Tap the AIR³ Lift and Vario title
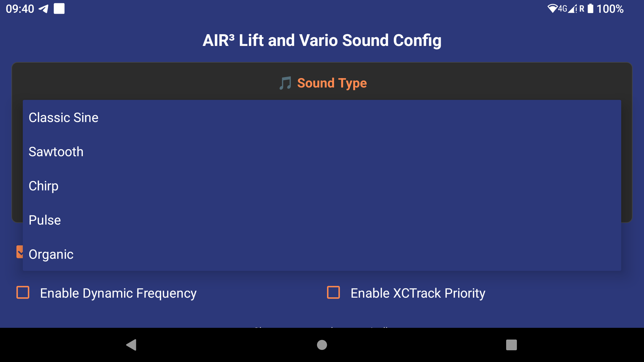This screenshot has height=362, width=644. point(322,41)
